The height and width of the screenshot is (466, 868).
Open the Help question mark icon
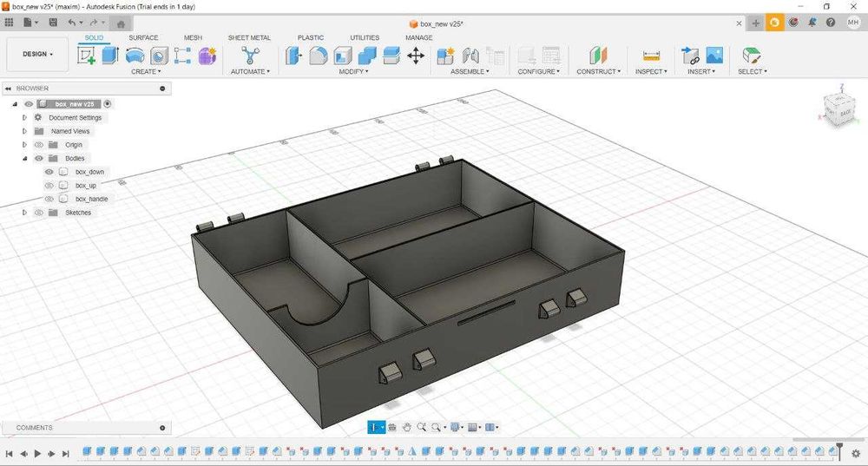click(831, 23)
